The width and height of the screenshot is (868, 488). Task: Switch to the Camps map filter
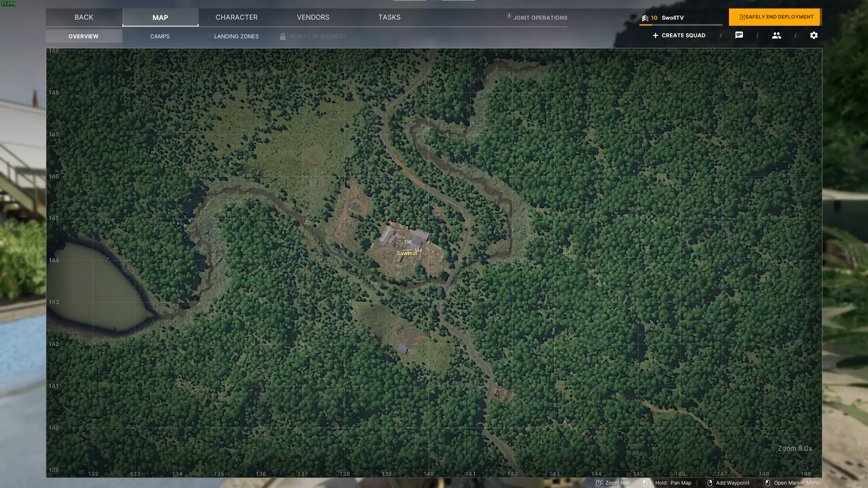160,36
